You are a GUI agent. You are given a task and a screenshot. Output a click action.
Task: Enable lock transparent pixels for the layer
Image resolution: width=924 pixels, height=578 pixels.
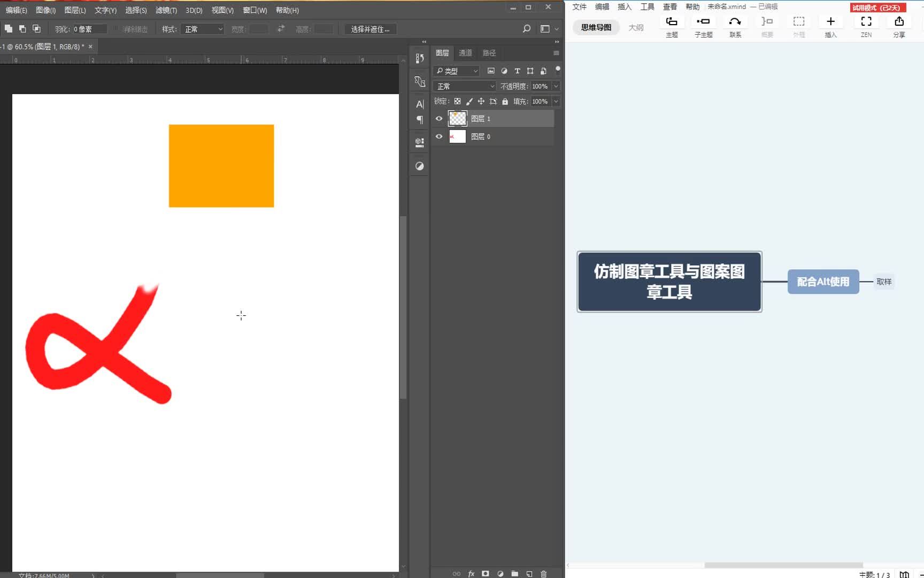(x=457, y=101)
